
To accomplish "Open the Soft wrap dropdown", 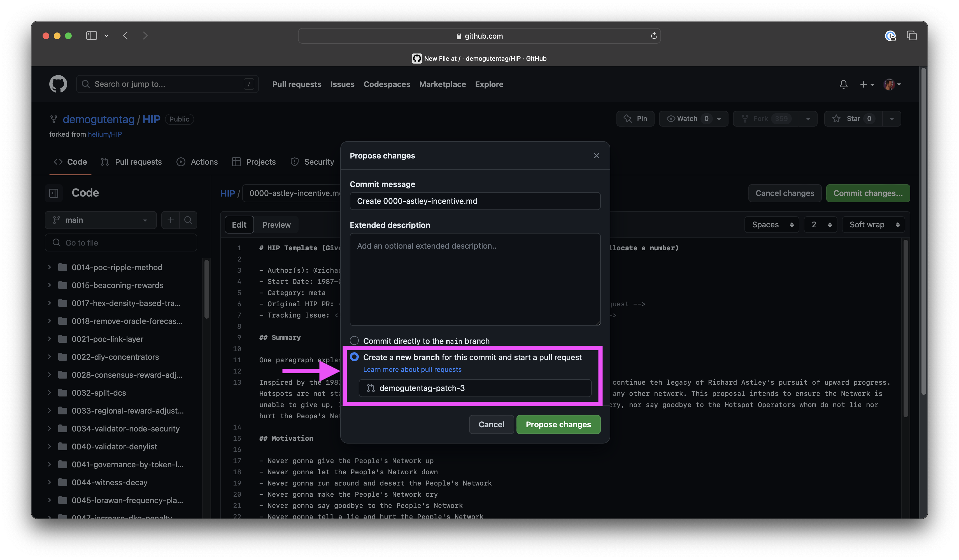I will [x=873, y=225].
